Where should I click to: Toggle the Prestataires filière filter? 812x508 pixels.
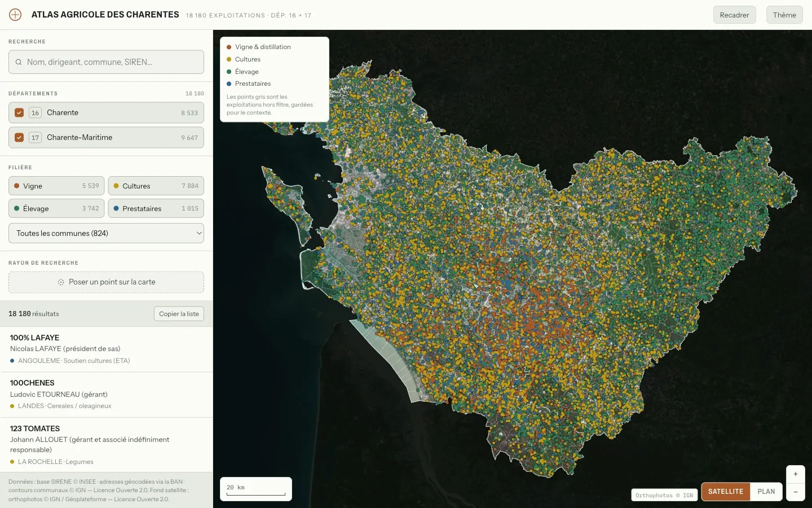[156, 208]
